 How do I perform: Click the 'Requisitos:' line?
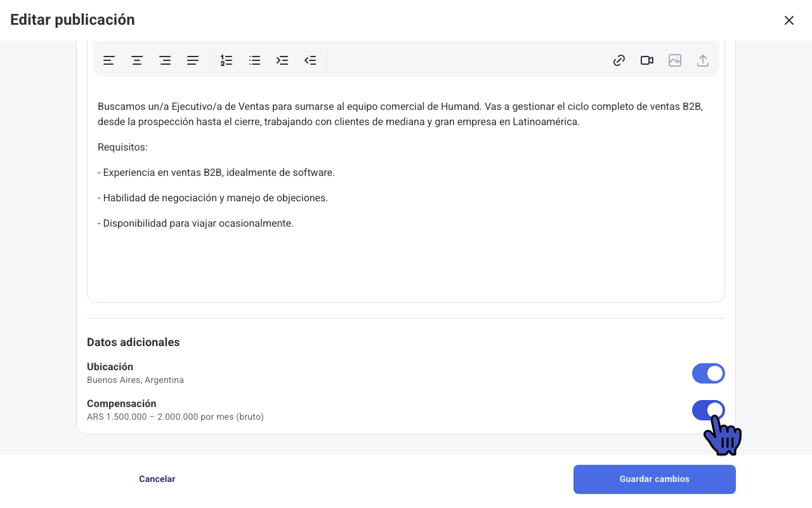[122, 147]
